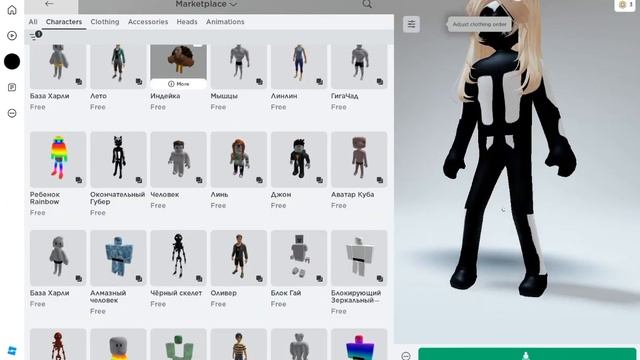Switch to the Heads tab

(187, 22)
